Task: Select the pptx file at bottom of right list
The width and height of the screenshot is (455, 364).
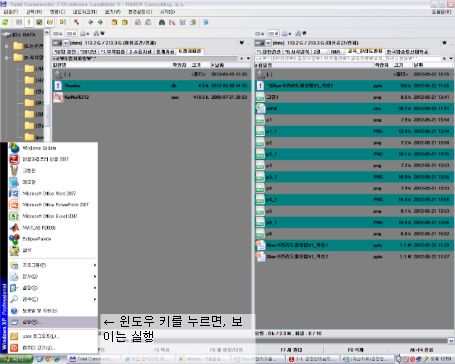Action: click(x=355, y=257)
